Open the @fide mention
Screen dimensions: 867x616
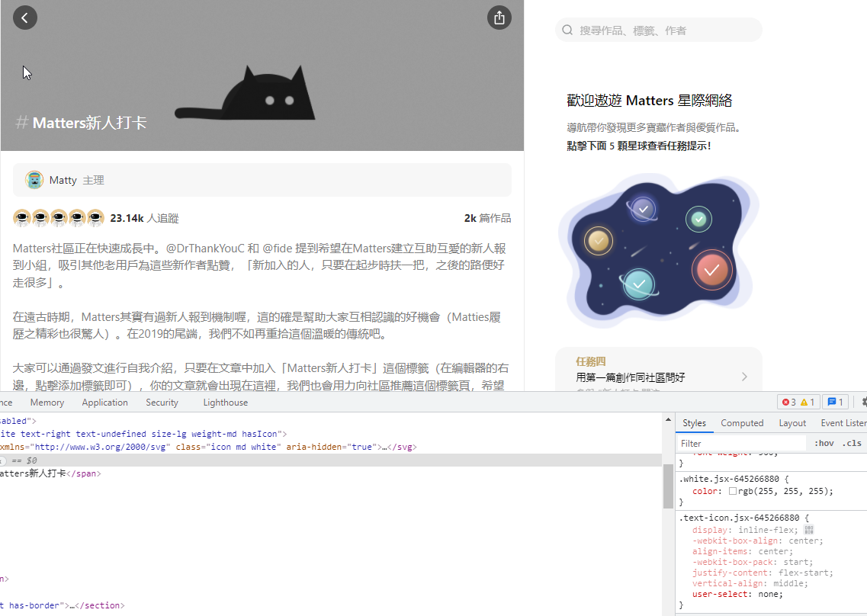click(277, 249)
